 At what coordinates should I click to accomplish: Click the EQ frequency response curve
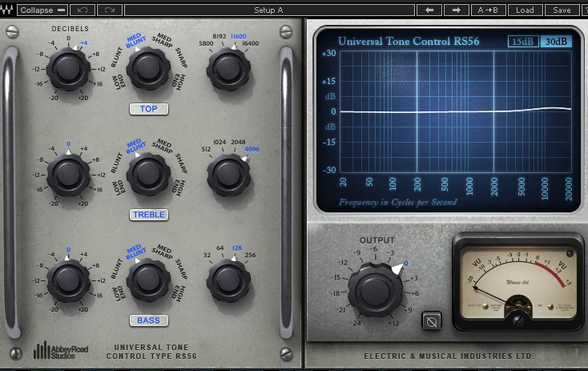pyautogui.click(x=456, y=111)
